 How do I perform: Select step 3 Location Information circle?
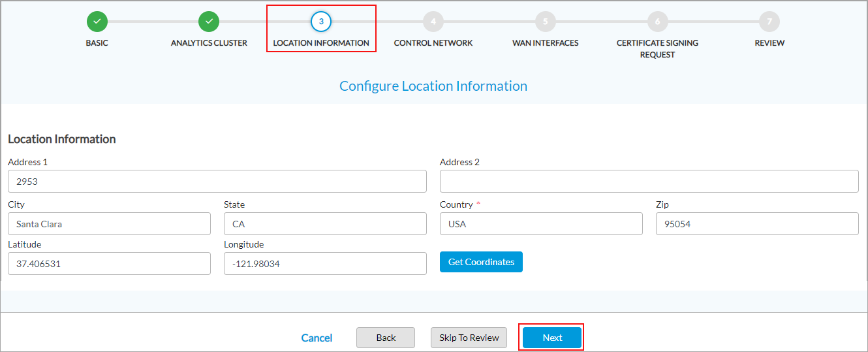tap(321, 22)
